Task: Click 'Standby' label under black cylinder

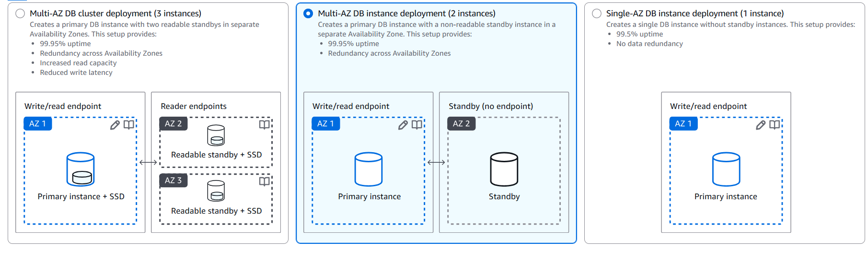Action: pyautogui.click(x=504, y=196)
